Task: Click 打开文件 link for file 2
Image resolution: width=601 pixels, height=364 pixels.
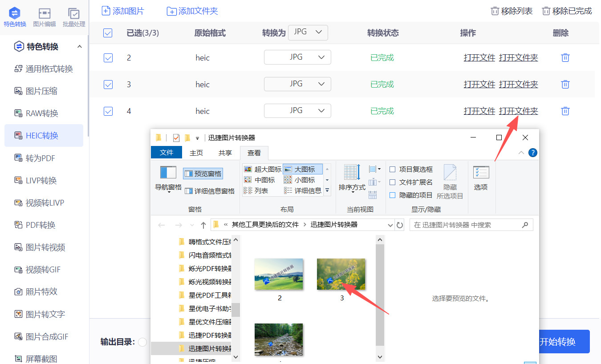Action: click(x=479, y=58)
